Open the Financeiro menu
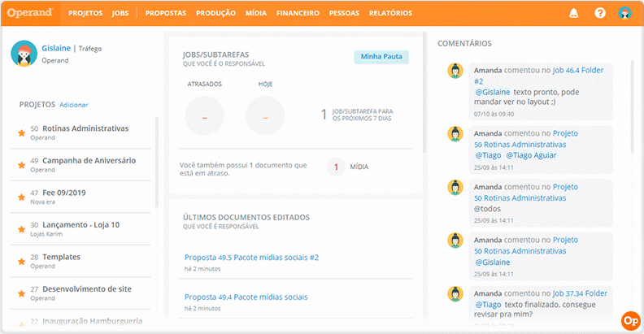Image resolution: width=644 pixels, height=334 pixels. pos(298,13)
